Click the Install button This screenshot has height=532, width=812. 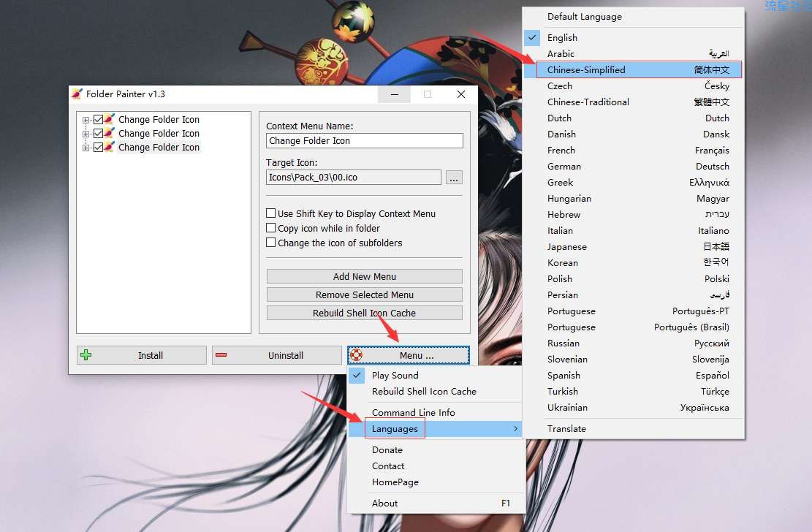point(141,355)
